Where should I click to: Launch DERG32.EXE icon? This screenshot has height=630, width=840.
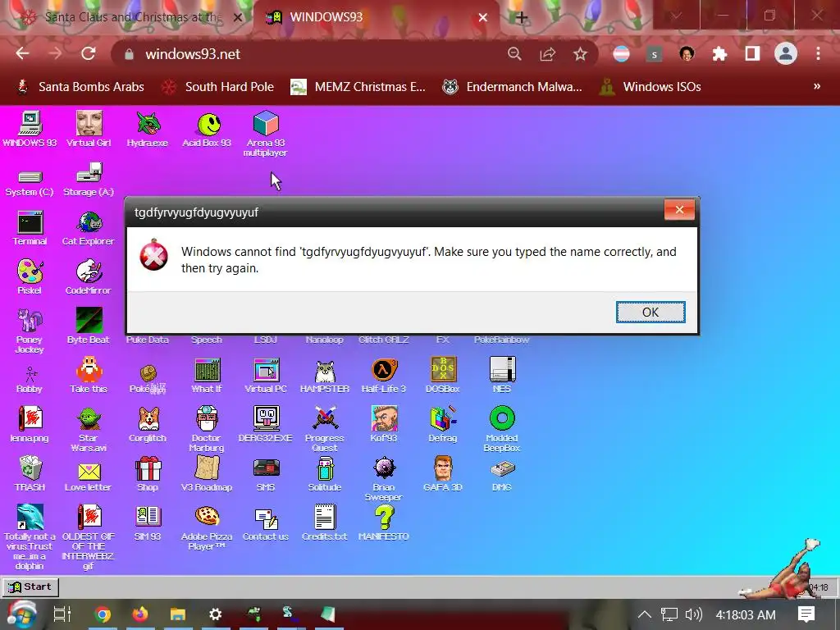pos(266,424)
